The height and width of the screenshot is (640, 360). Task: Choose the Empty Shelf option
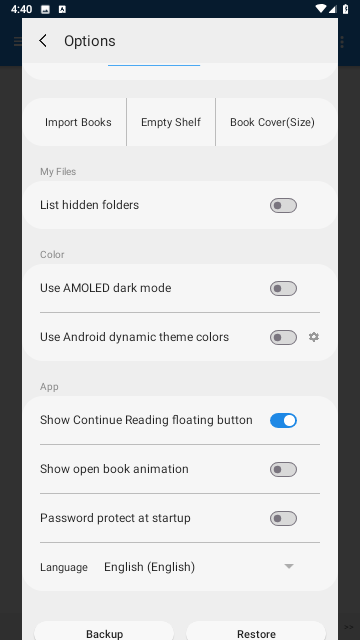point(171,122)
